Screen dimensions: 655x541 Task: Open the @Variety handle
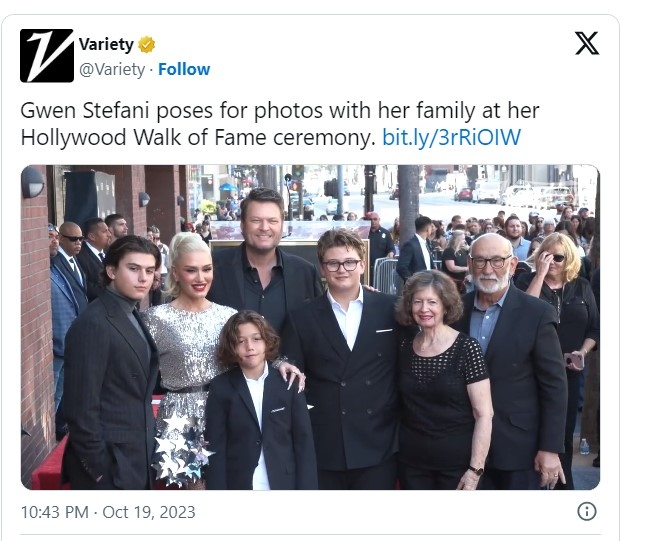pos(112,69)
